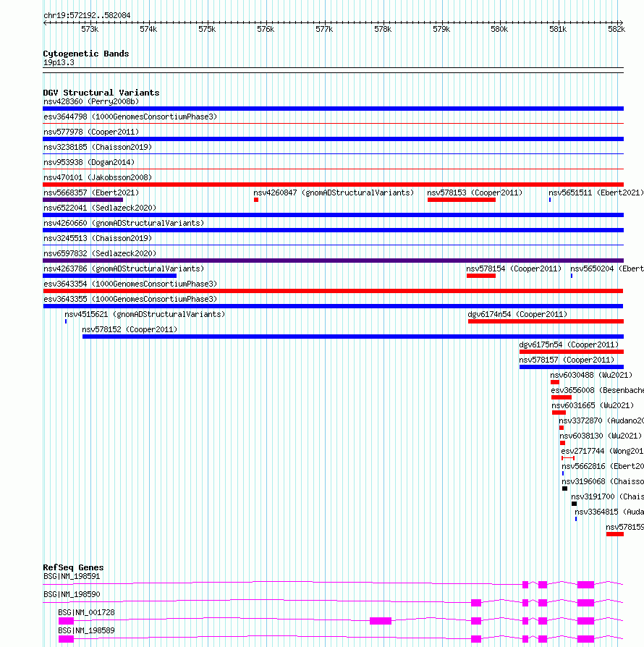Click the 580k ruler tick label

pyautogui.click(x=499, y=30)
